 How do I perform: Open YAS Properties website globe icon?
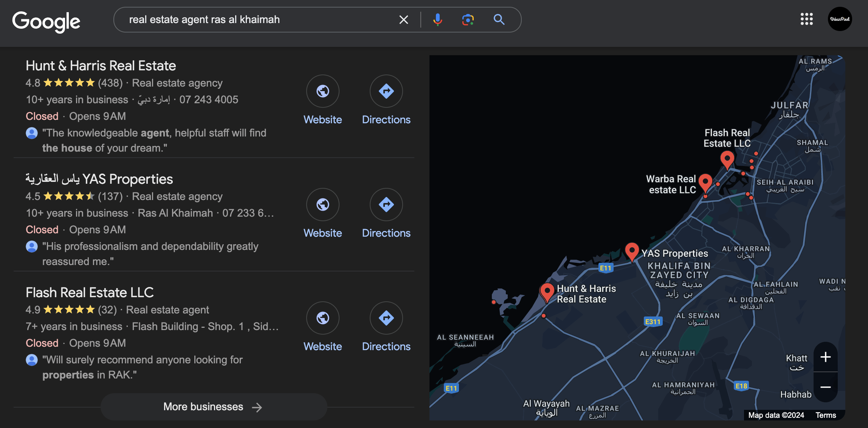(323, 205)
